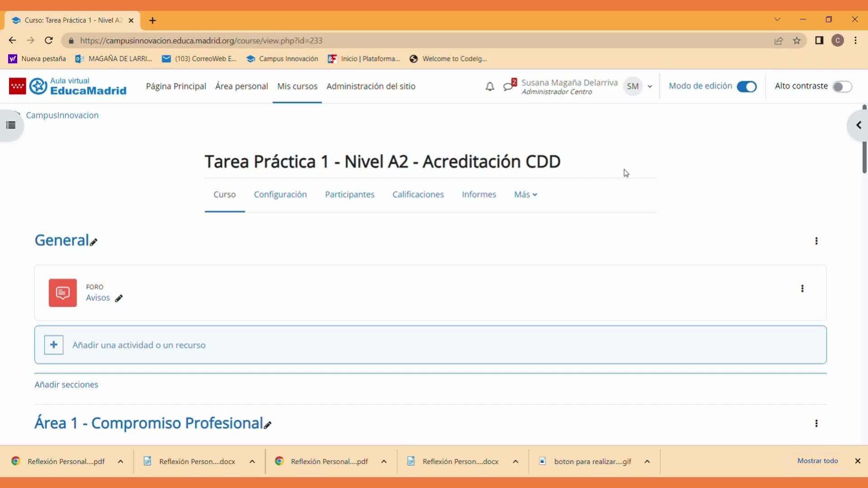Open the General section three-dot menu
868x488 pixels.
coord(816,241)
